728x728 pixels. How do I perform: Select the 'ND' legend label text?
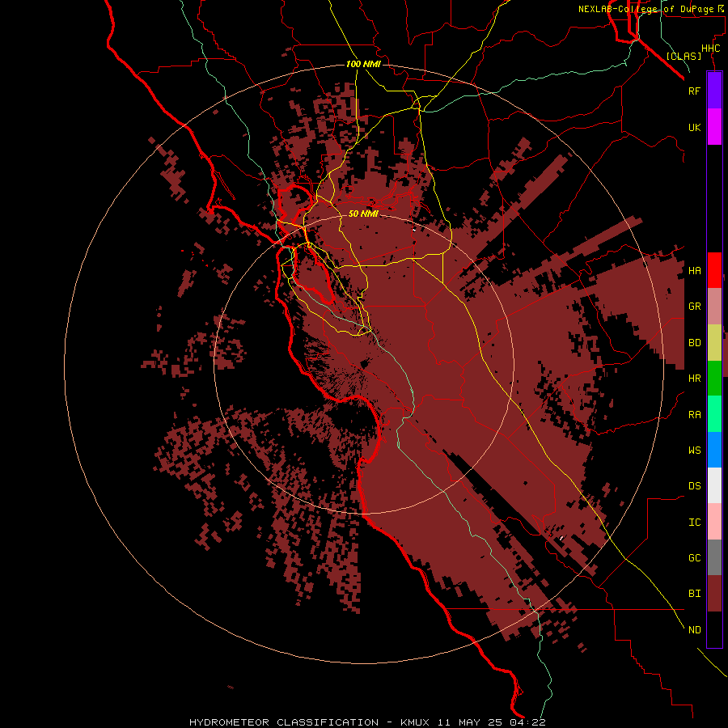pyautogui.click(x=694, y=630)
